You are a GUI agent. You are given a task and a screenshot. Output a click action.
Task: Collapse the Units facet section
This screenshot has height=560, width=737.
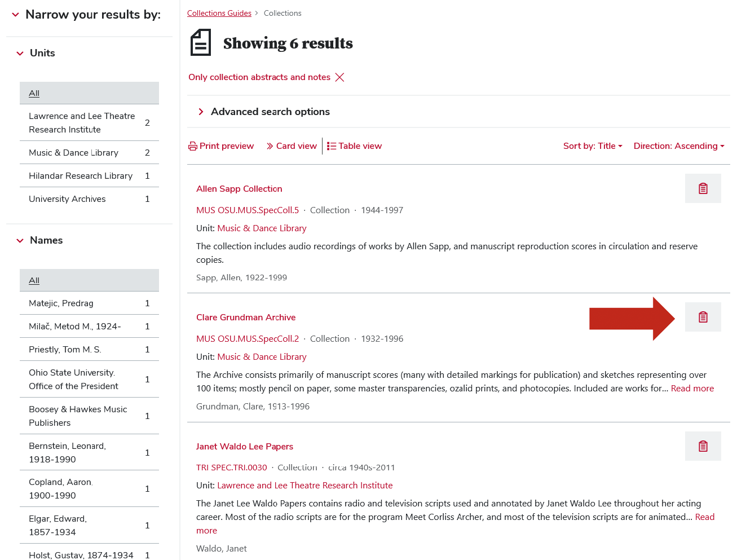(20, 54)
